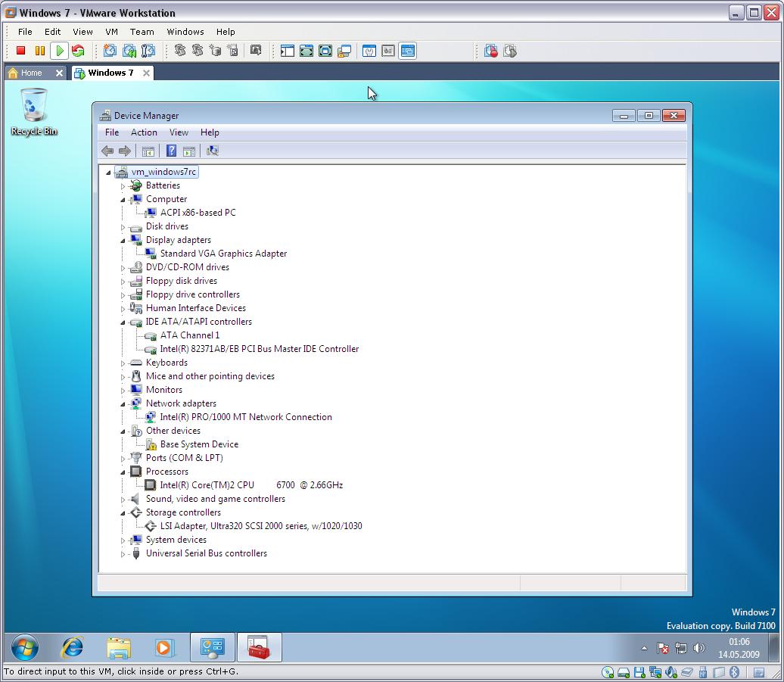Select Intel(R) PRO/1000 MT Network Connection
The image size is (784, 682).
pos(246,417)
